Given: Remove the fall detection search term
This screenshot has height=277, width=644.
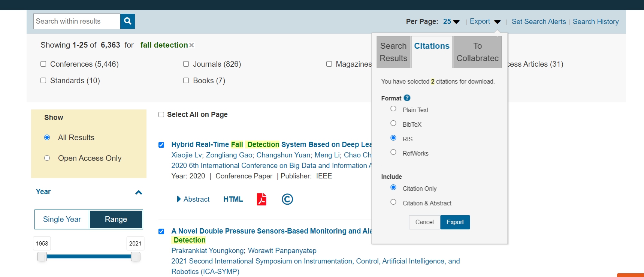Looking at the screenshot, I should [191, 45].
